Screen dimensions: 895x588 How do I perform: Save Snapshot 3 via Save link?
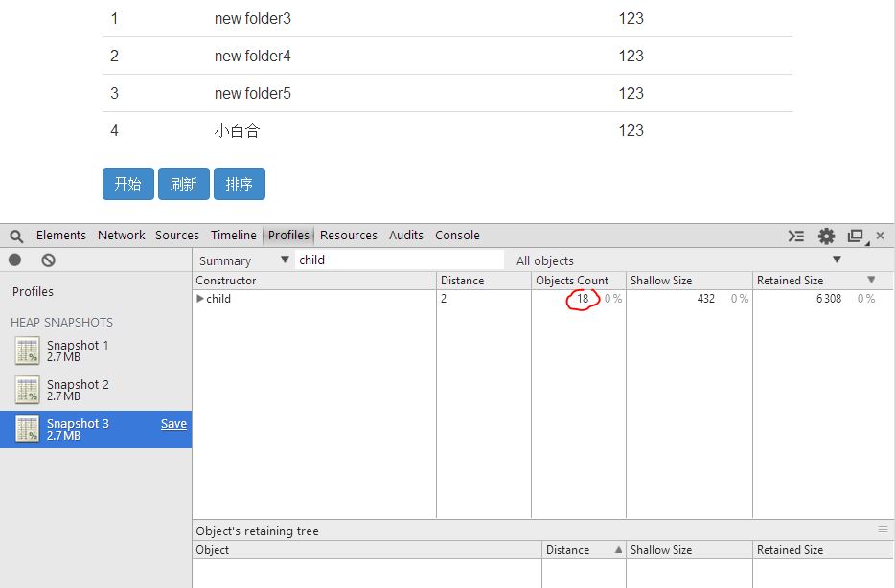click(173, 424)
